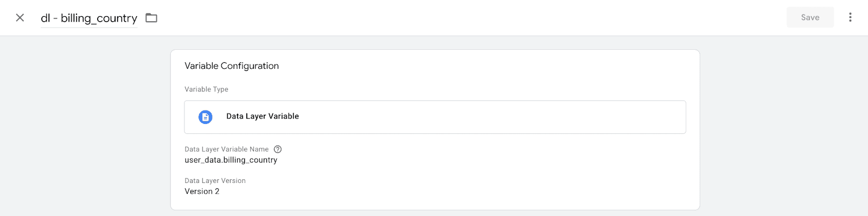Click the Version 2 value
Screen dimensions: 868x216
(x=202, y=192)
